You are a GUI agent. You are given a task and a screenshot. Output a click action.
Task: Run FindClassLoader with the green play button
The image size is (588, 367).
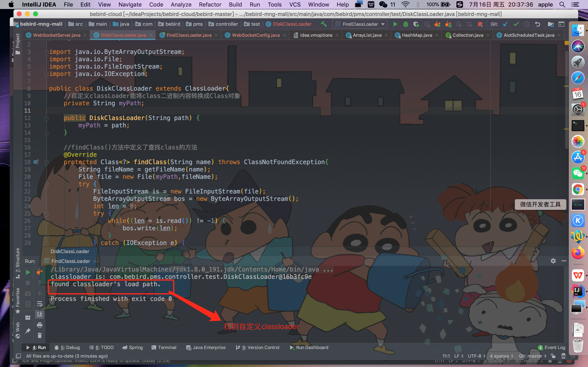coord(395,24)
